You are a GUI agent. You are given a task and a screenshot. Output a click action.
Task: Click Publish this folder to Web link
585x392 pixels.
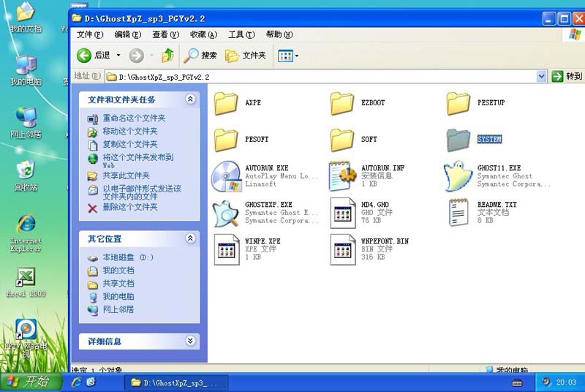tap(138, 161)
